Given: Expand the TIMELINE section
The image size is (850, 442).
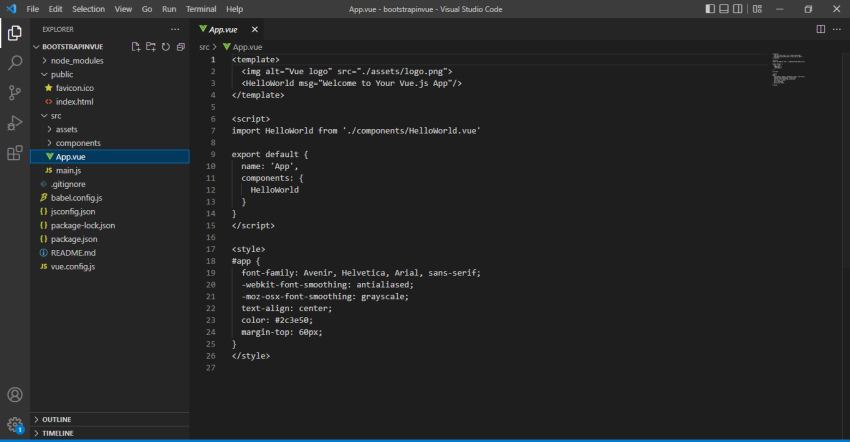Looking at the screenshot, I should coord(110,433).
